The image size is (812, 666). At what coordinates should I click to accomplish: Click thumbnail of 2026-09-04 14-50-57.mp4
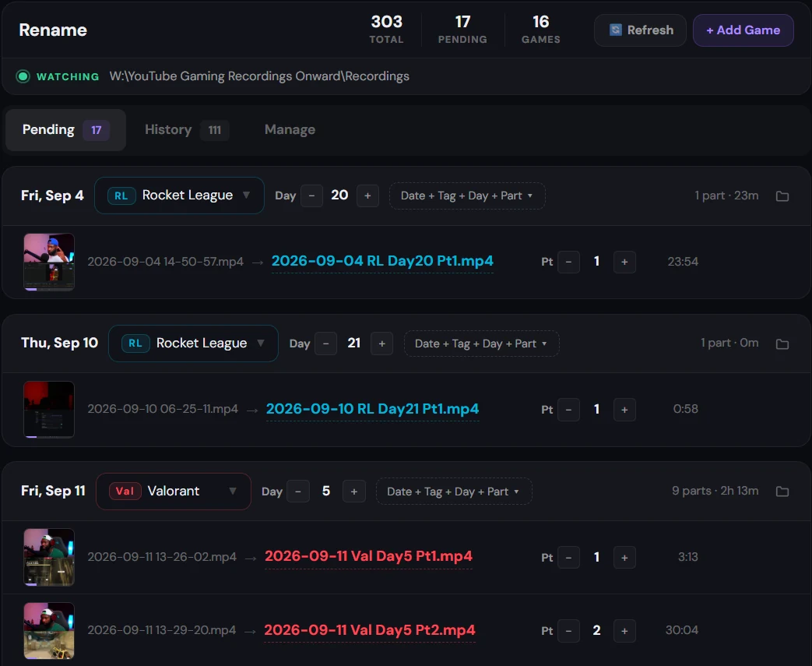pos(49,262)
